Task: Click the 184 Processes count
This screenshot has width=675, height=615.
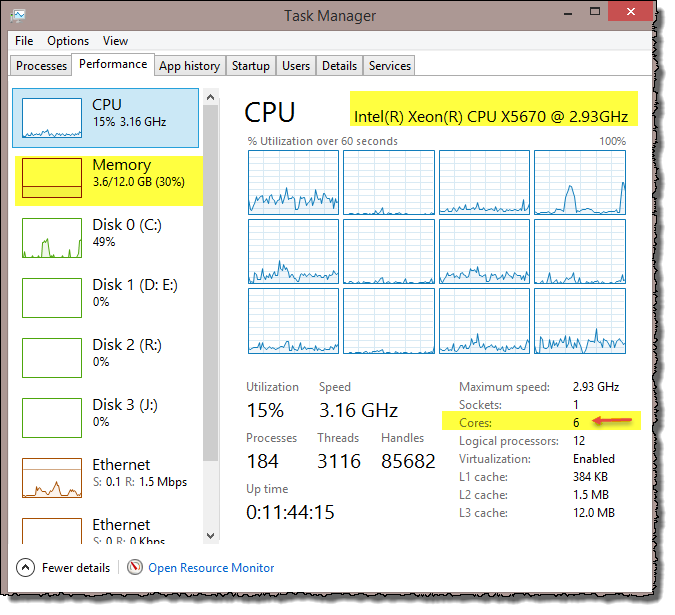Action: pos(263,461)
